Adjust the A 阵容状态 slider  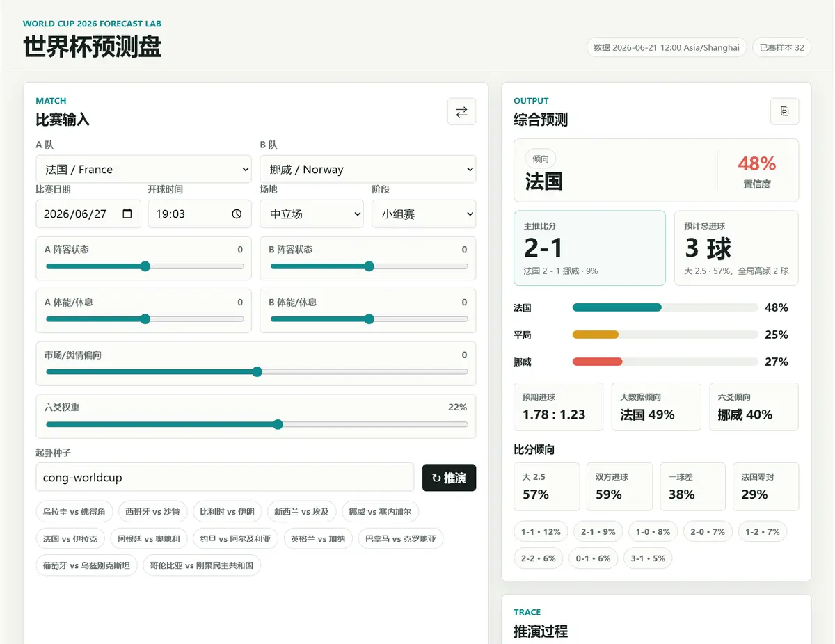point(145,266)
